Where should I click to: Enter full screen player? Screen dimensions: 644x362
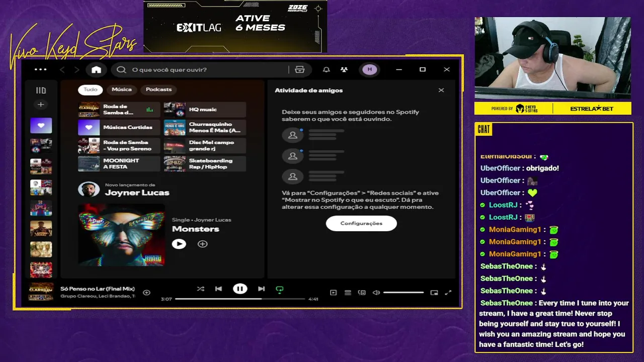click(x=448, y=293)
